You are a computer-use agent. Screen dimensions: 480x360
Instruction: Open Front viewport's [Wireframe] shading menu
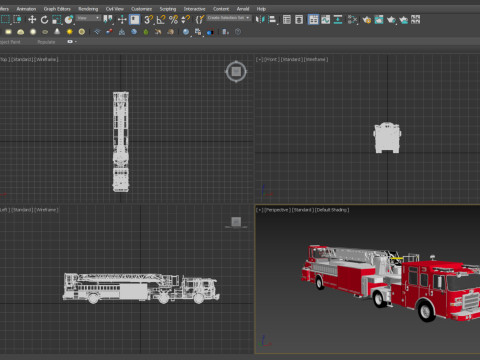(x=316, y=59)
